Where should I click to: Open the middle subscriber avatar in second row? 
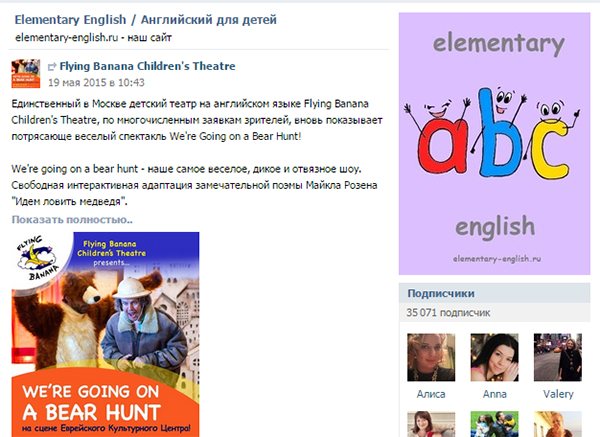(x=494, y=424)
